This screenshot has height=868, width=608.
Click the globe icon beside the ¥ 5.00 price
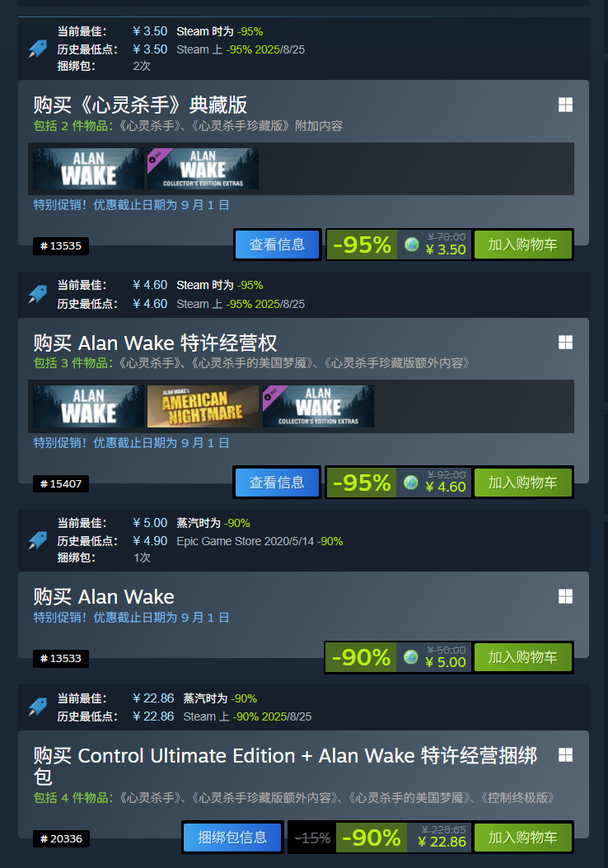tap(411, 657)
